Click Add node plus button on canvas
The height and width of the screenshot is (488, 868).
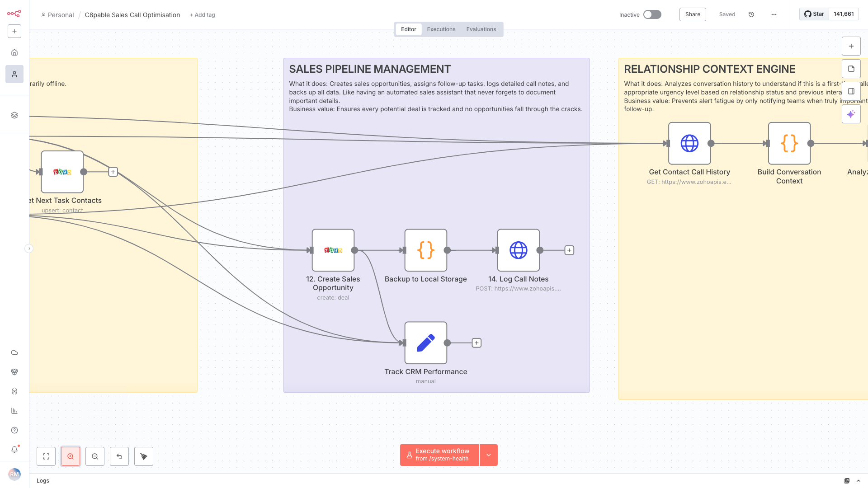(x=851, y=46)
